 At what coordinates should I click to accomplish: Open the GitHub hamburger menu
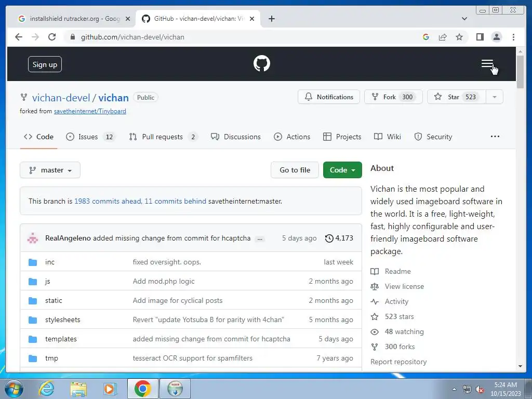pyautogui.click(x=487, y=64)
